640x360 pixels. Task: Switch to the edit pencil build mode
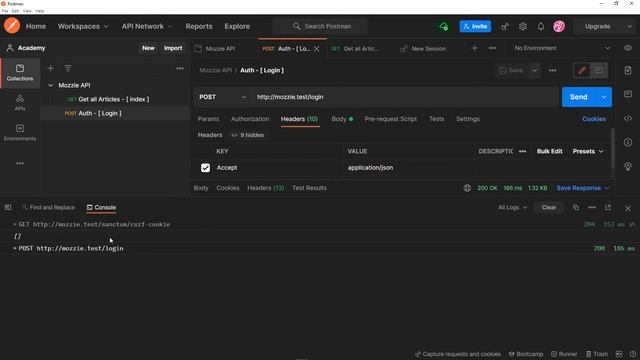tap(582, 70)
